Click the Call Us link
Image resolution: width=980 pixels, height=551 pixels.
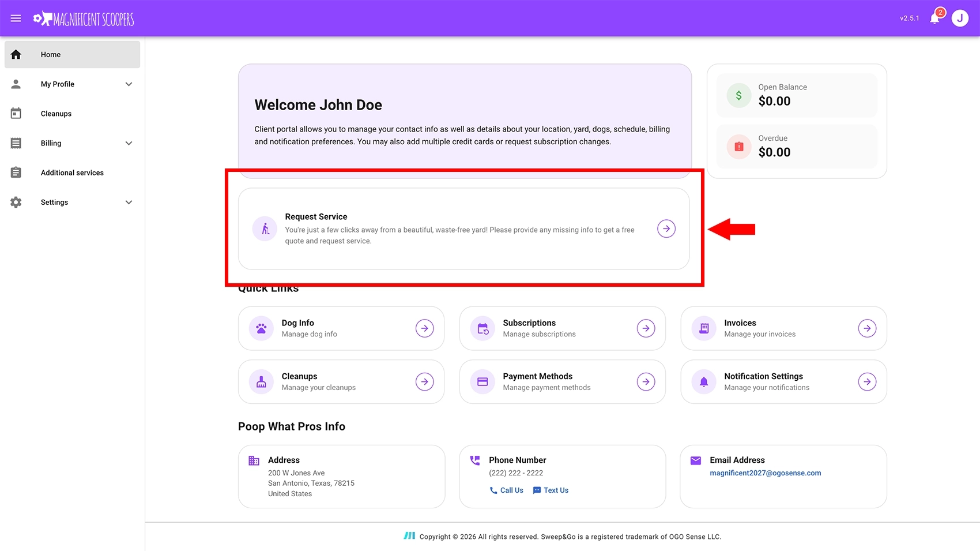tap(506, 490)
